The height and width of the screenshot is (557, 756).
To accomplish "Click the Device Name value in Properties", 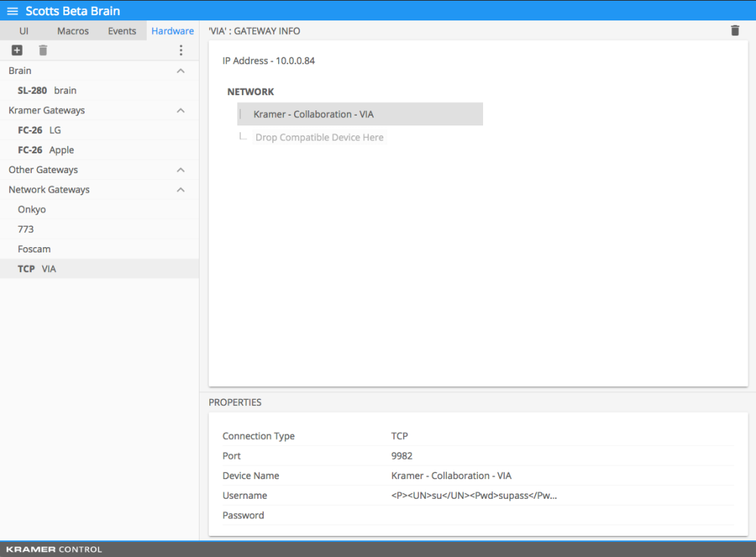I will pyautogui.click(x=451, y=475).
